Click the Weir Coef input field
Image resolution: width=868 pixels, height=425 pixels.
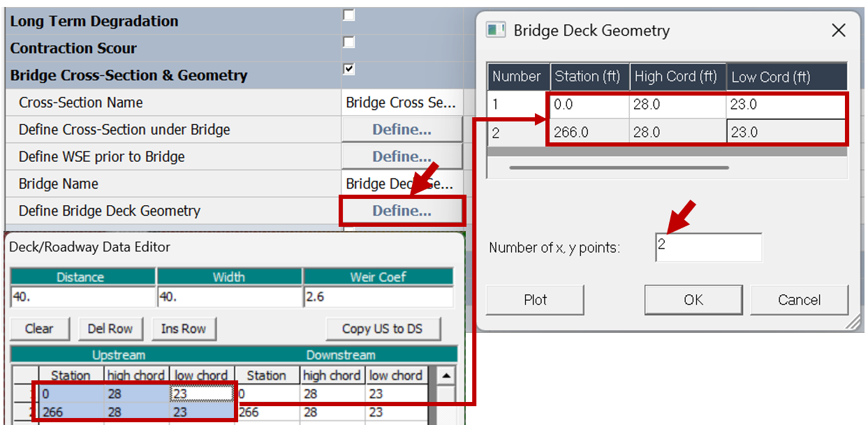click(x=378, y=297)
